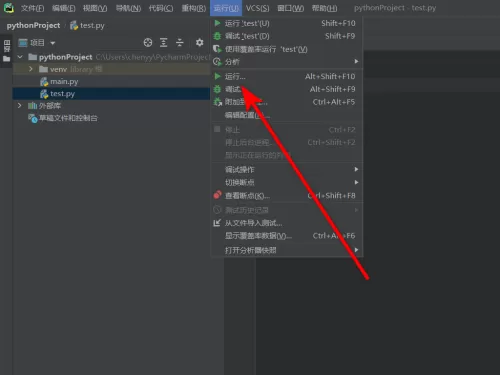Click the 外部库 library bars icon
This screenshot has height=375, width=500.
click(x=32, y=106)
